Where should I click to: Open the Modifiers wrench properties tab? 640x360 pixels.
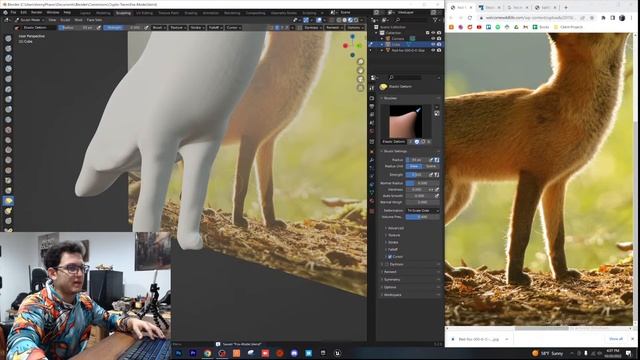coord(372,160)
